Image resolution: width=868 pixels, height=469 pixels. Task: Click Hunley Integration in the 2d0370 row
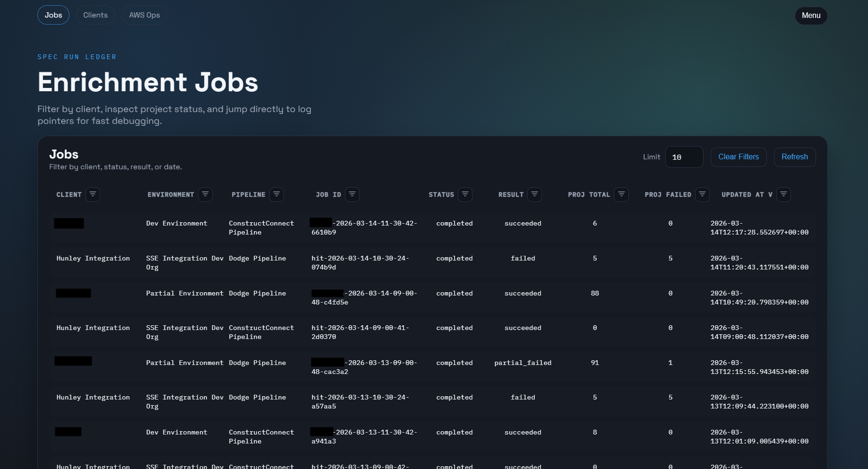(93, 328)
